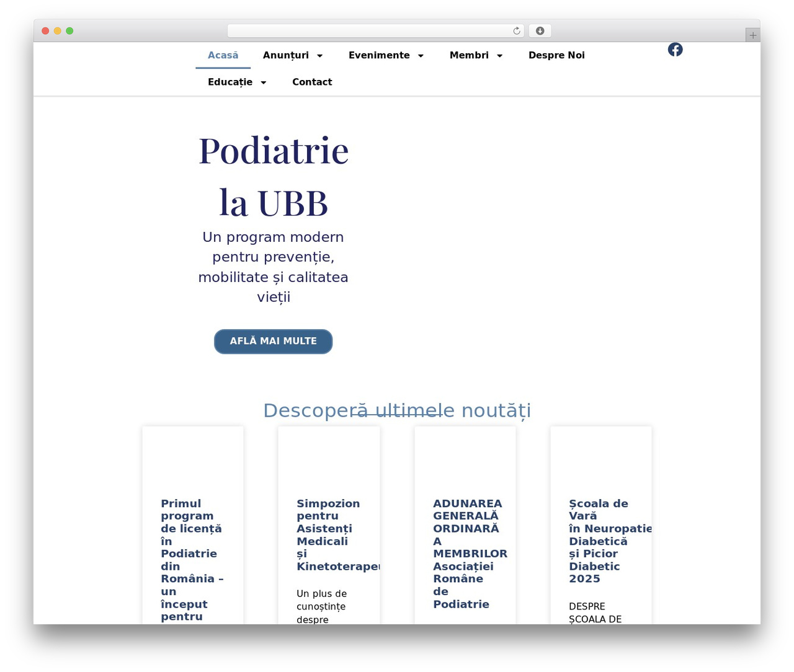The image size is (794, 672).
Task: Expand the Anunțuri dropdown arrow
Action: point(320,56)
